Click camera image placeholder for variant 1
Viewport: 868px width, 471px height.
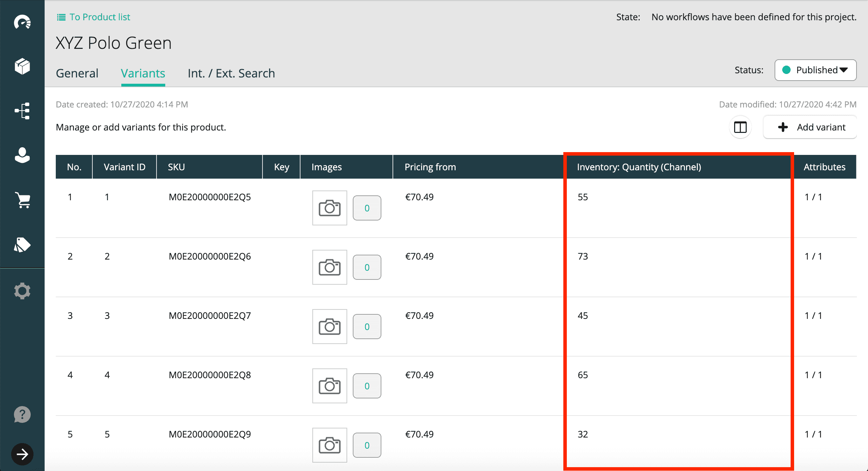[x=329, y=208]
